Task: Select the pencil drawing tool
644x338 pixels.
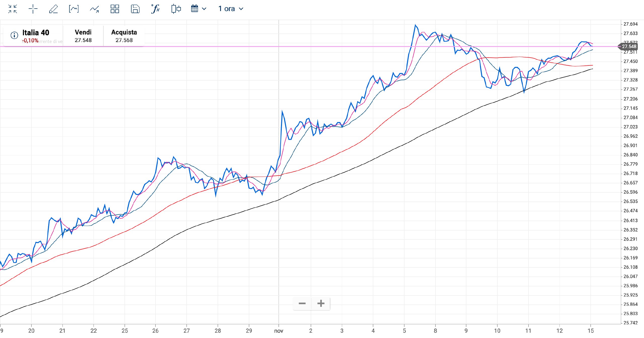Action: coord(53,9)
